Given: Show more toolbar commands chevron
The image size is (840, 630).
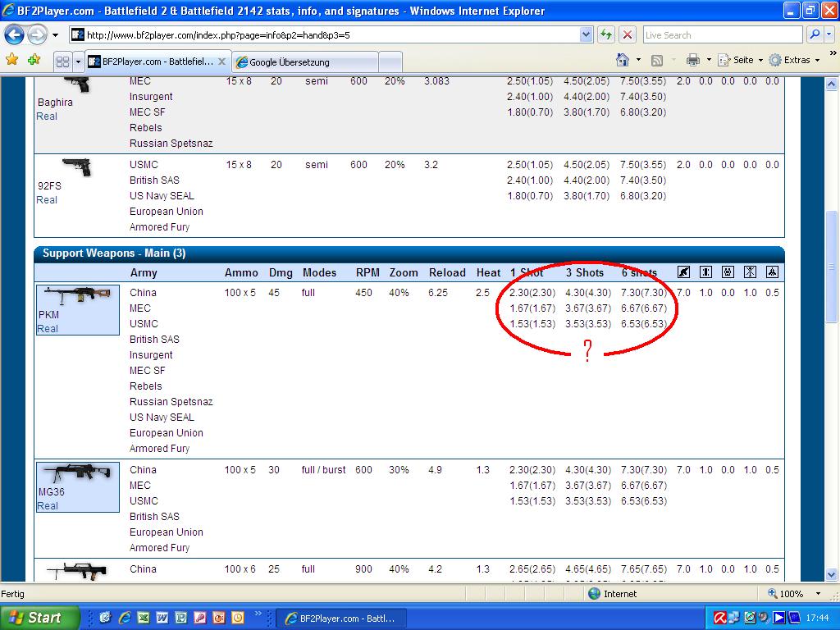Looking at the screenshot, I should point(833,53).
